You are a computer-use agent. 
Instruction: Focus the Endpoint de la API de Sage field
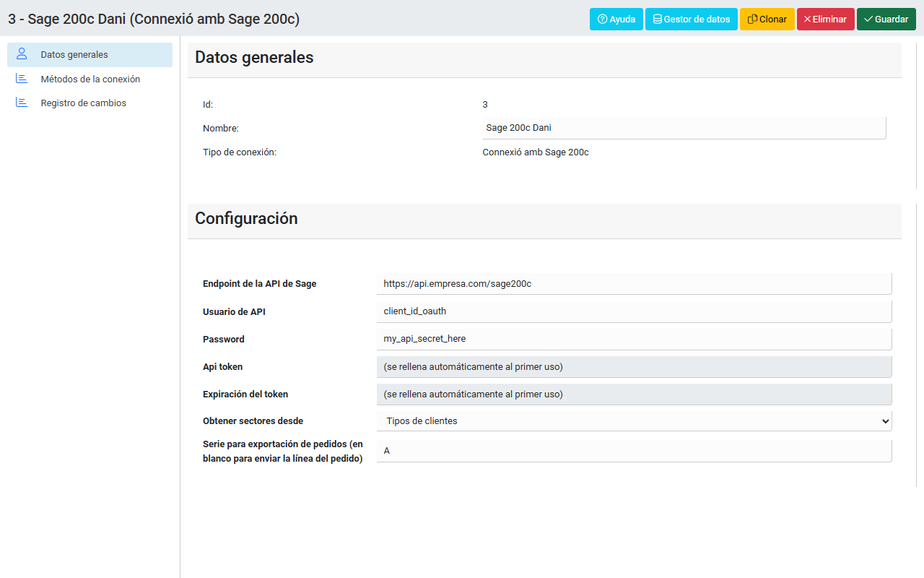pos(635,284)
